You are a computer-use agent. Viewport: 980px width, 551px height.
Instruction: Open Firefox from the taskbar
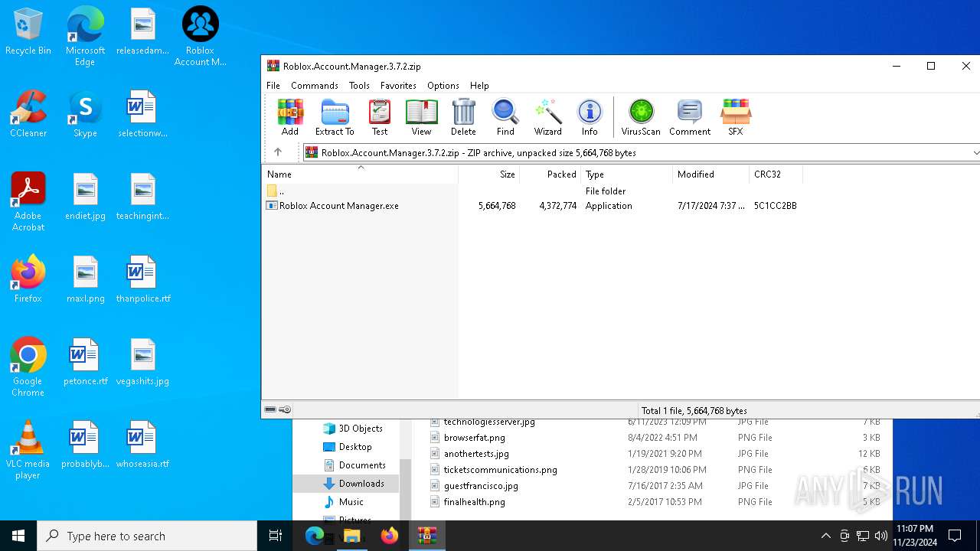[390, 536]
